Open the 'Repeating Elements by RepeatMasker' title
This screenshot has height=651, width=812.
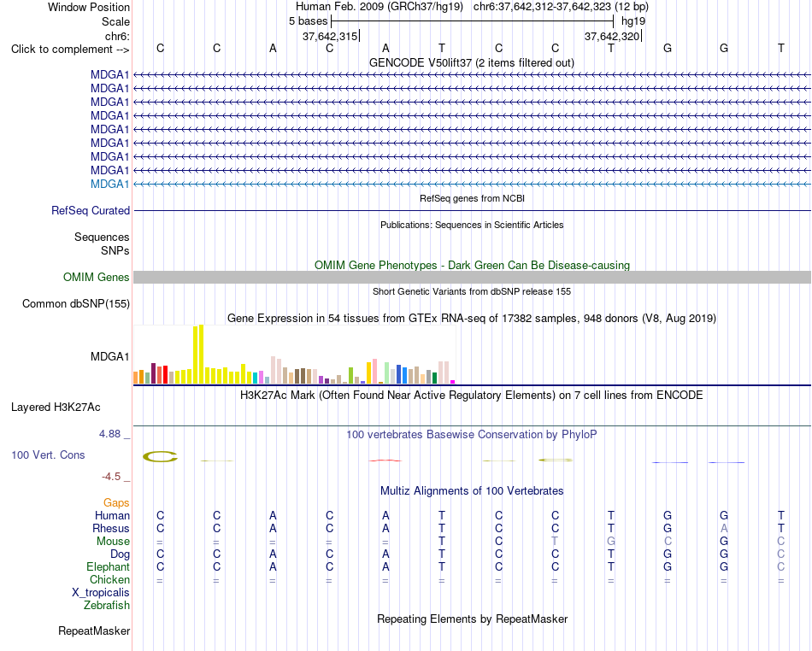coord(473,619)
